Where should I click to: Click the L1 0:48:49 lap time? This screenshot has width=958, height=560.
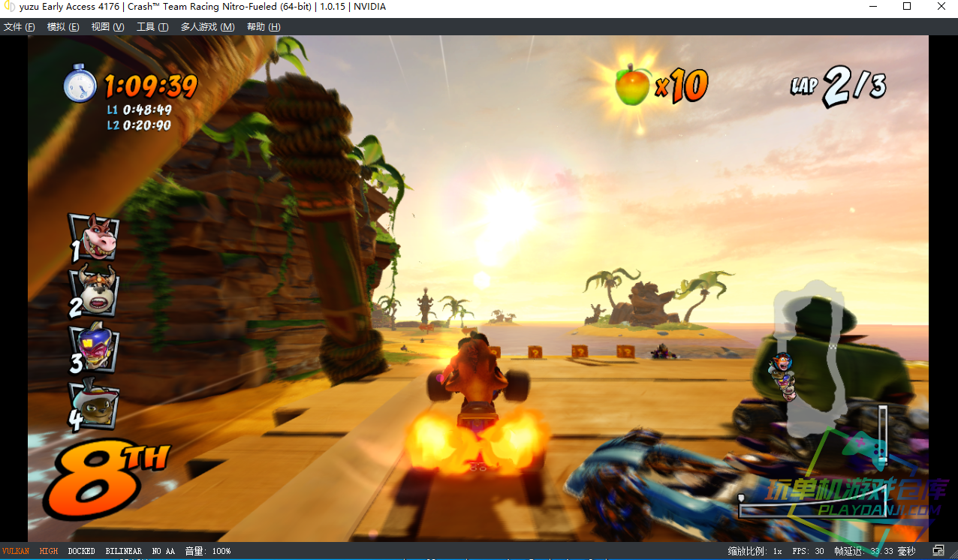pos(140,110)
